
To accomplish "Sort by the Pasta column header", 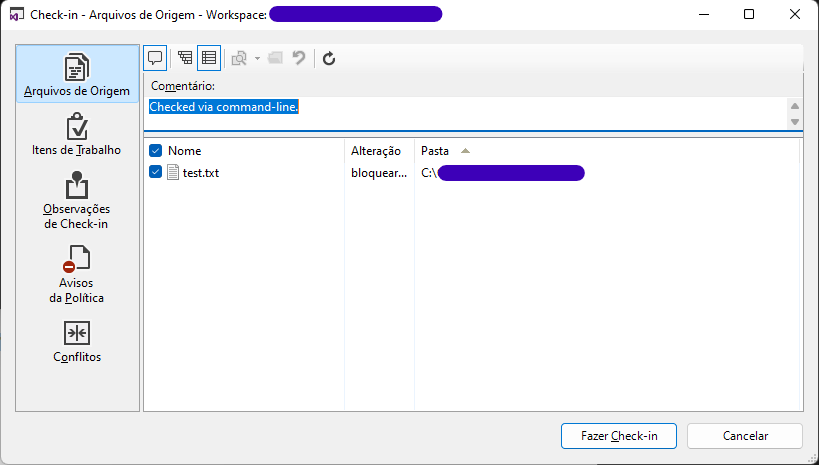I will (x=607, y=151).
